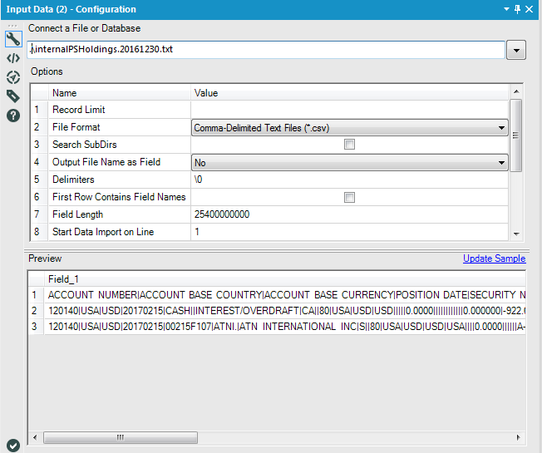Click the green checkmark apply icon
This screenshot has width=542, height=453.
click(x=13, y=445)
